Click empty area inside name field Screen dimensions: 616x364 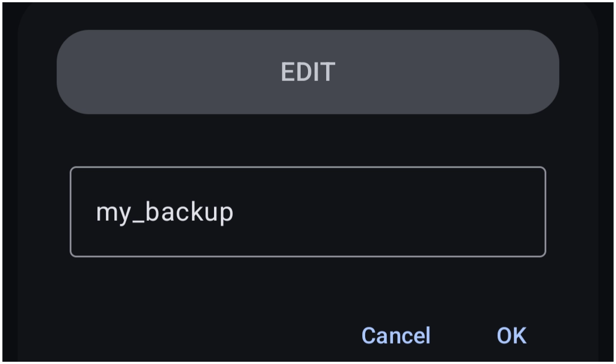click(389, 212)
